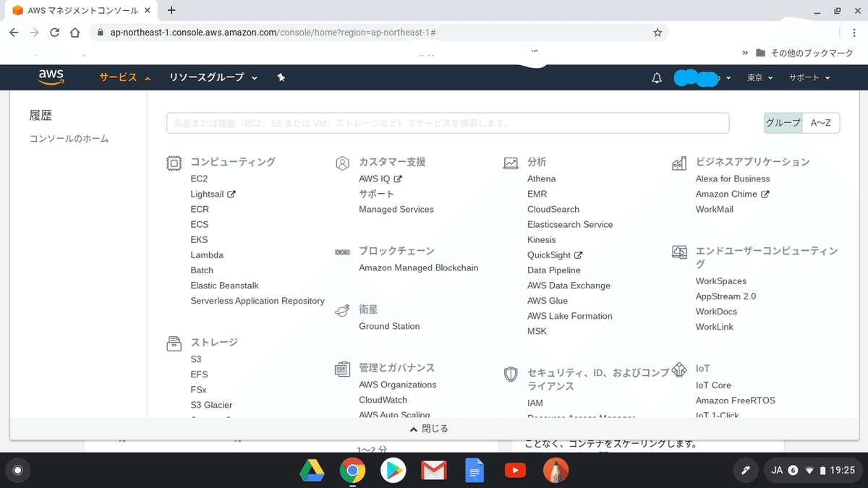Open Ground Station service
Viewport: 868px width, 488px height.
tap(389, 326)
